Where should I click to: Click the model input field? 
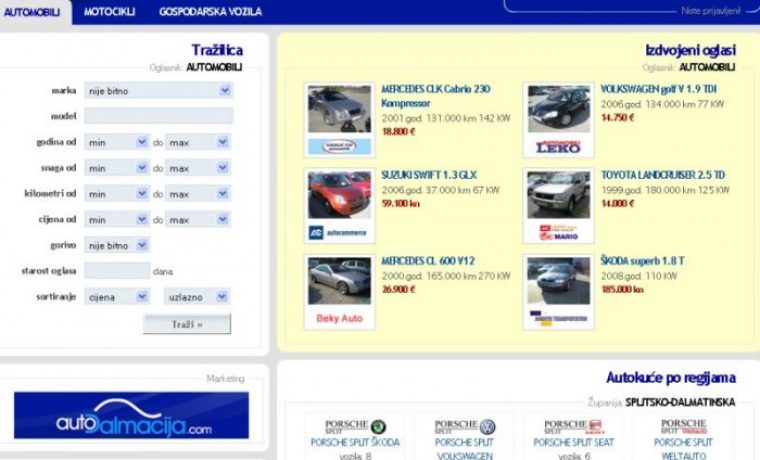(158, 116)
